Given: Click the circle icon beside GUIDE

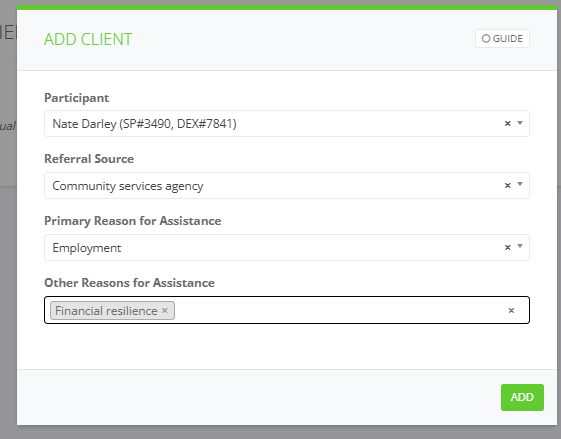Looking at the screenshot, I should 486,38.
